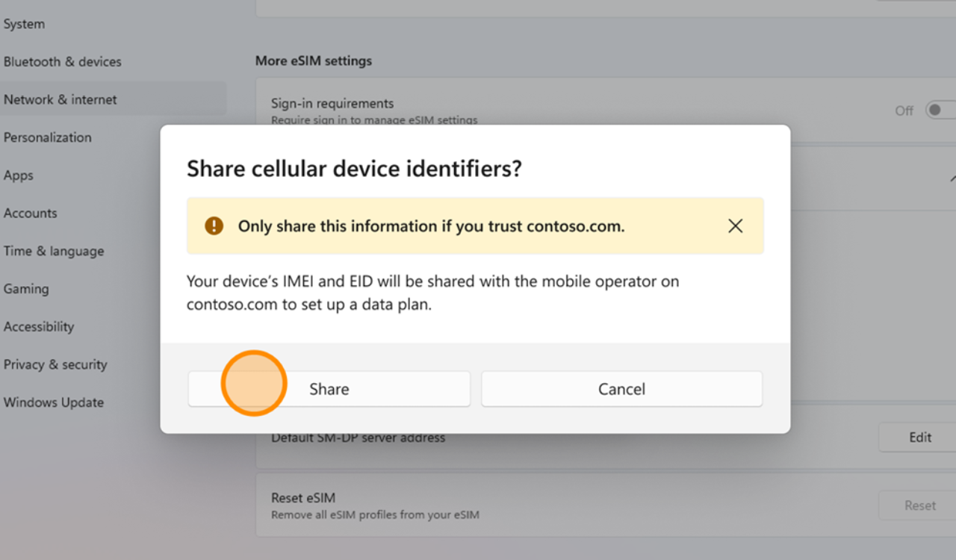Open Gaming settings
The image size is (956, 560).
27,289
